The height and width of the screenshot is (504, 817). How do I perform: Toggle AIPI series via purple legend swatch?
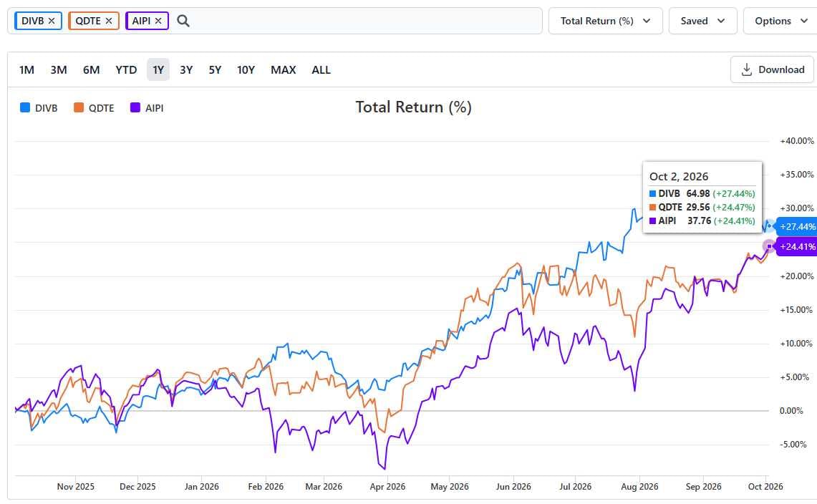(135, 107)
